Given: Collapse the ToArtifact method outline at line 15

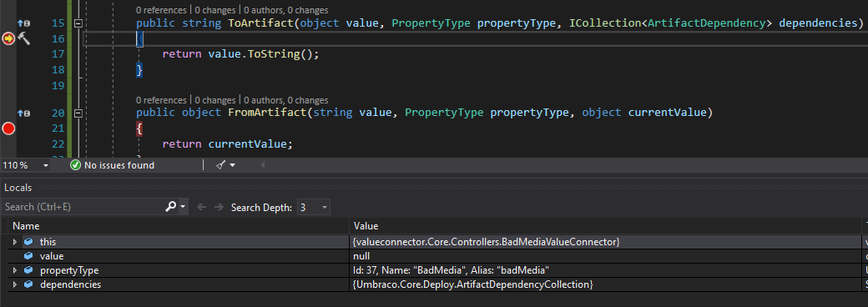Looking at the screenshot, I should click(x=78, y=23).
